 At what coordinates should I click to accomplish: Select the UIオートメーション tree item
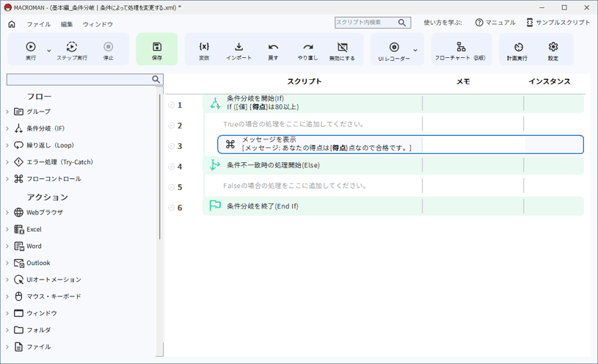coord(54,280)
